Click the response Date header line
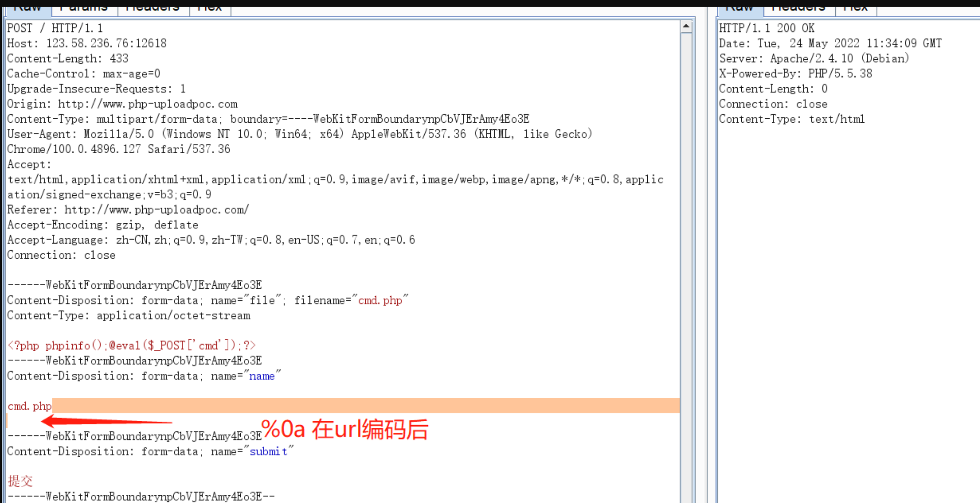This screenshot has width=980, height=503. [x=831, y=43]
